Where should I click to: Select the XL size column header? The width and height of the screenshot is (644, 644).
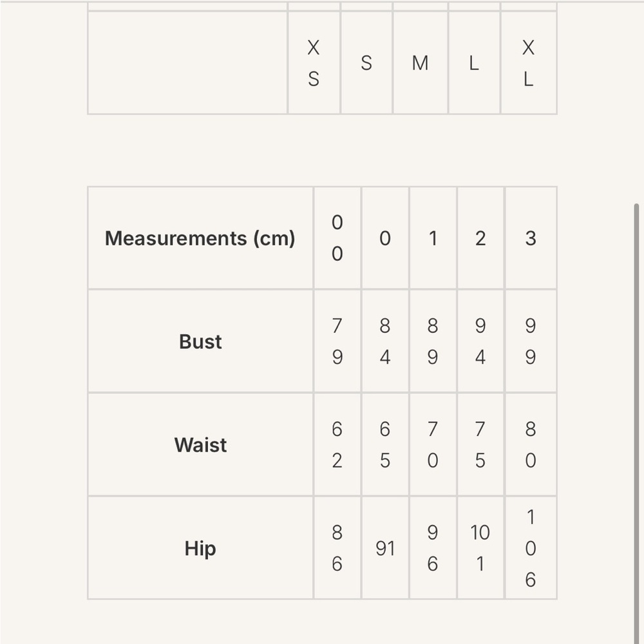pyautogui.click(x=529, y=63)
